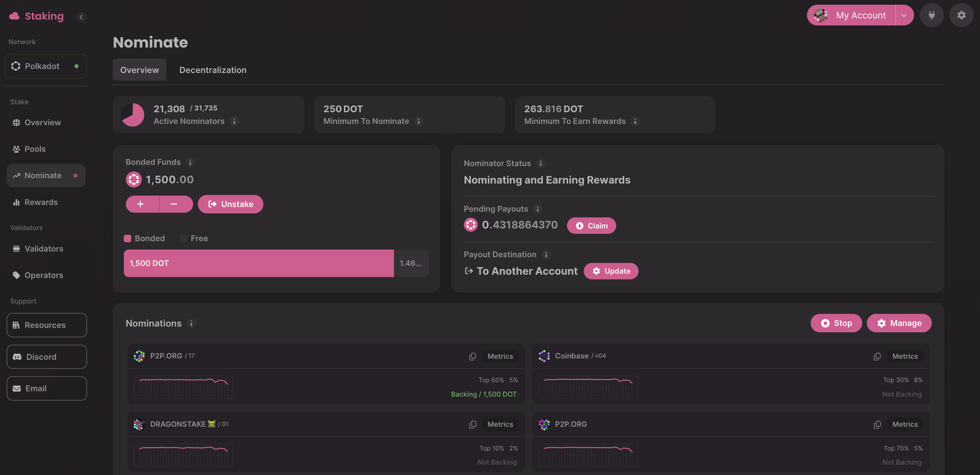Expand My Account dropdown arrow
Viewport: 980px width, 475px height.
[904, 15]
